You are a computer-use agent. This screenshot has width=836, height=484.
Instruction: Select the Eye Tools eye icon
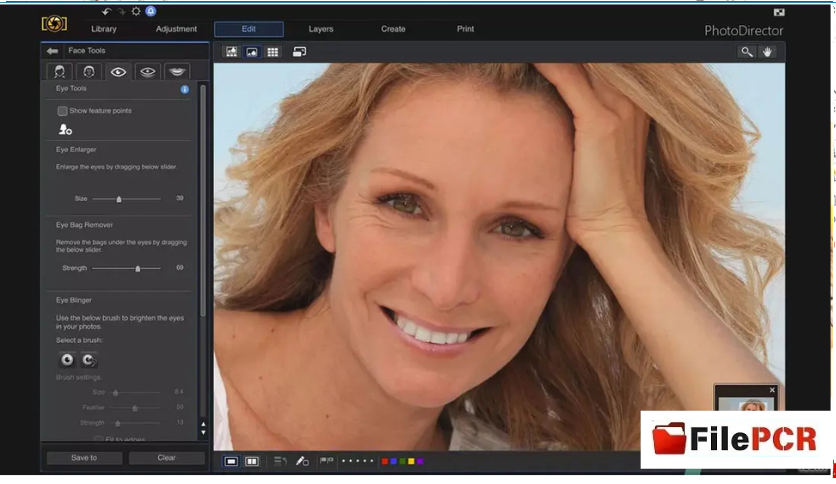pyautogui.click(x=118, y=71)
